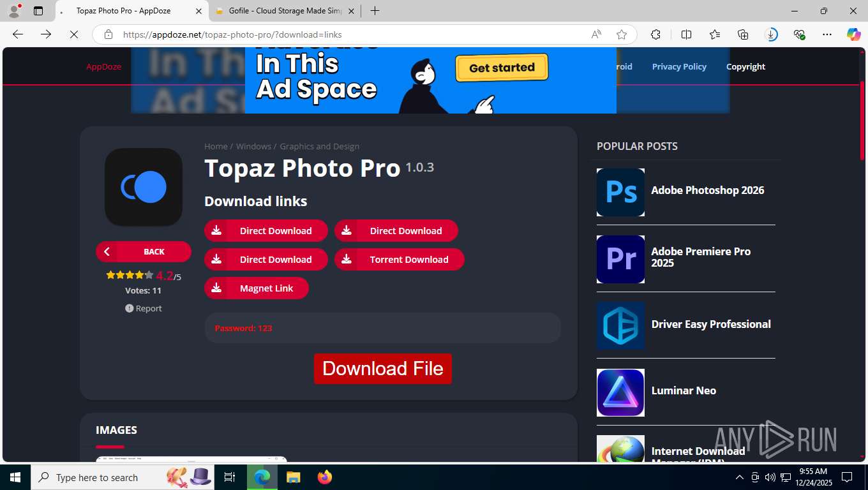Open the Copilot icon
Screen dimensions: 868x490
point(853,34)
